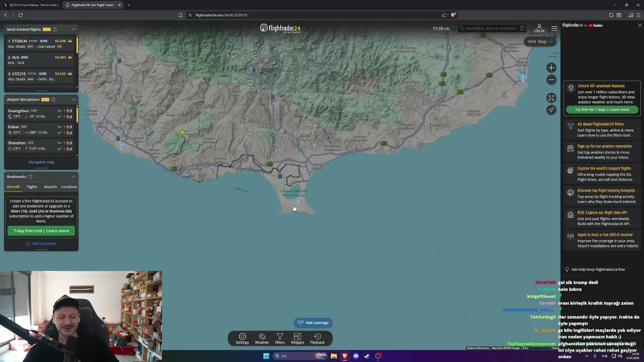Click the Find flights search field

point(491,28)
